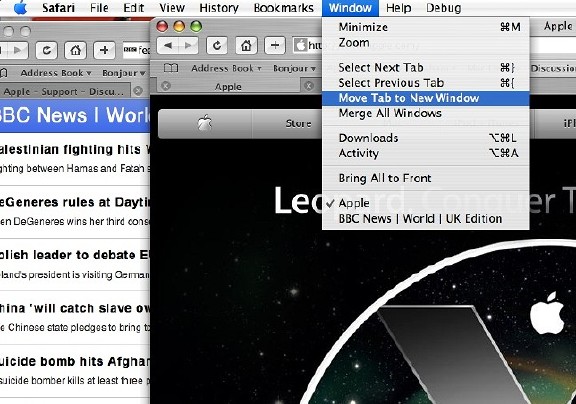Go home in back BBC window
The width and height of the screenshot is (576, 404).
(x=75, y=50)
